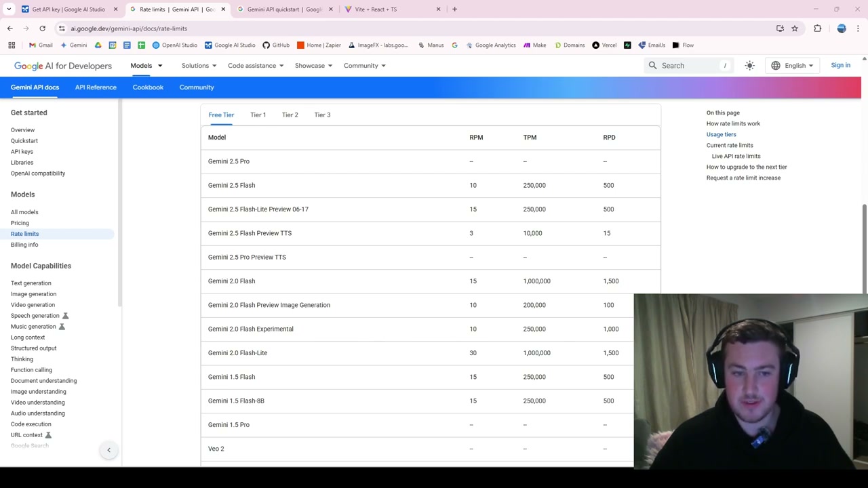Open the Make bookmark
The image size is (868, 488).
534,45
